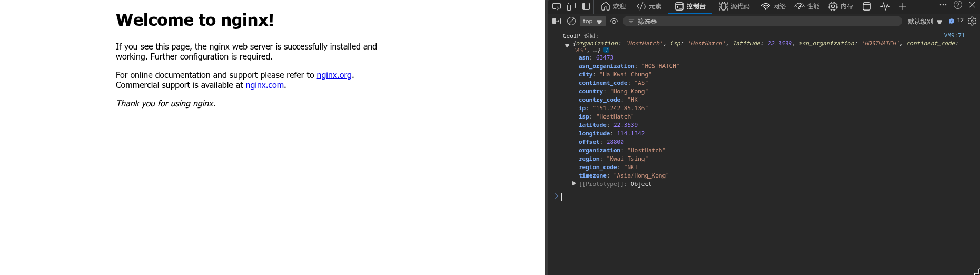Select the timezone "Asia/Hong_Kong" row

(624, 176)
